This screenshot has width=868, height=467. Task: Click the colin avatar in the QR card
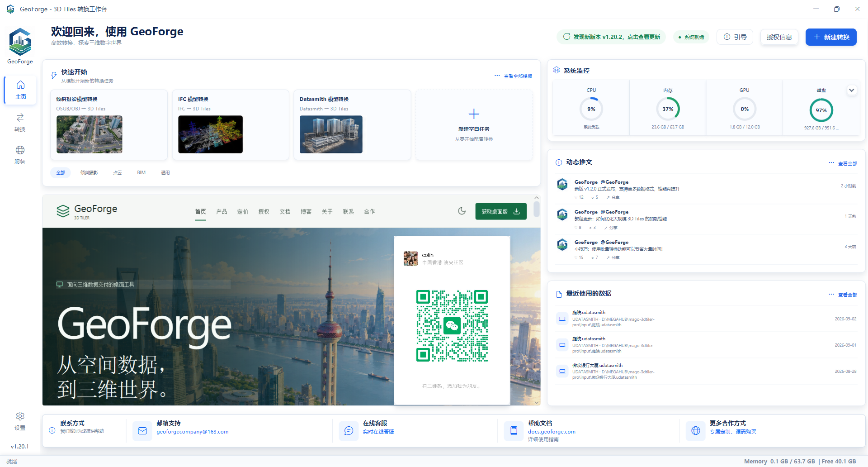(x=410, y=258)
